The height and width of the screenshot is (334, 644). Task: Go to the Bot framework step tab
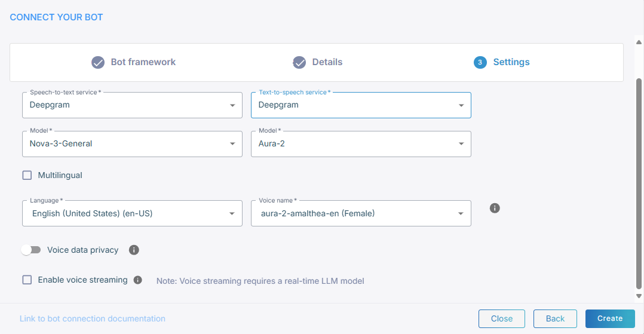coord(143,62)
